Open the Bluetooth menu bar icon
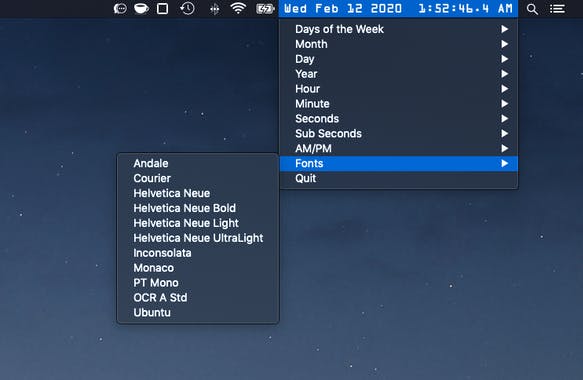Viewport: 583px width, 380px height. coord(215,9)
